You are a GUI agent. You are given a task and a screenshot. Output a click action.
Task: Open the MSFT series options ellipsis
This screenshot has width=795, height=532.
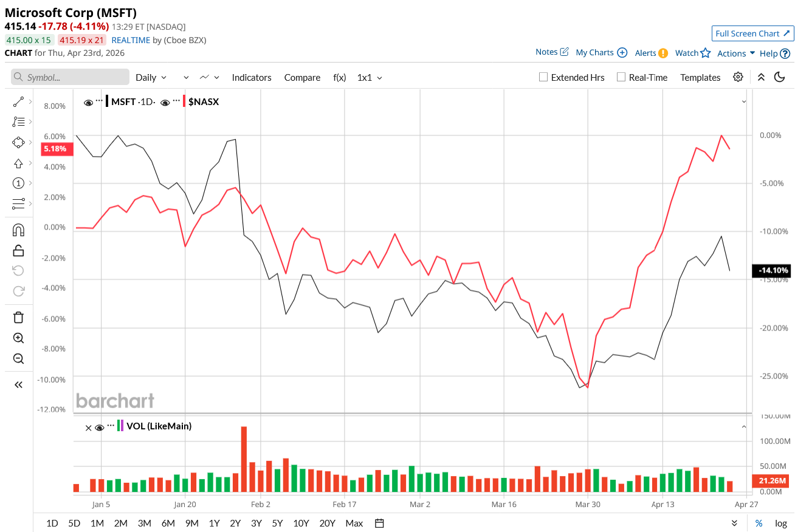click(x=99, y=101)
